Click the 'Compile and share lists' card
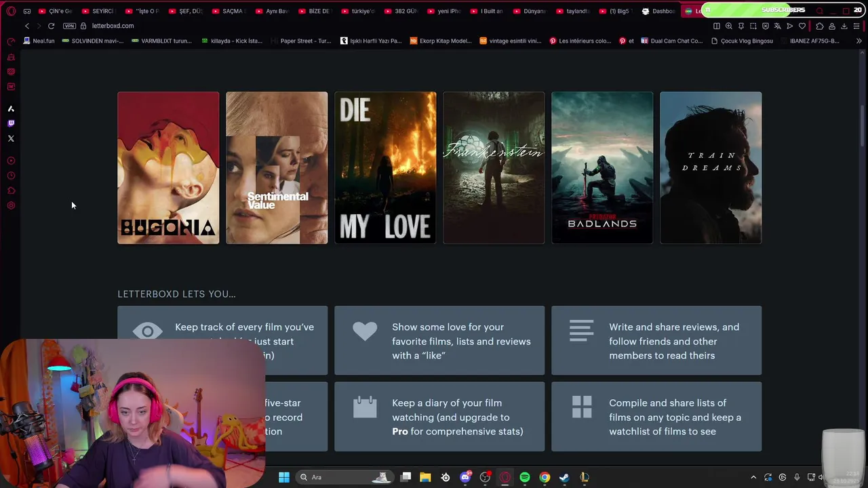Viewport: 868px width, 488px height. coord(656,416)
